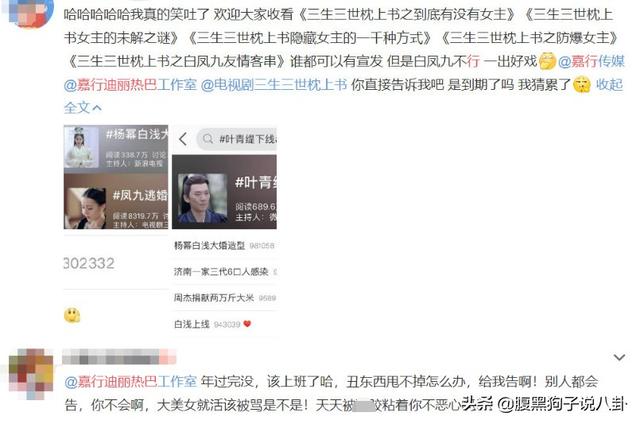640x424 pixels.
Task: Open the right attached screenshot image
Action: pyautogui.click(x=224, y=231)
